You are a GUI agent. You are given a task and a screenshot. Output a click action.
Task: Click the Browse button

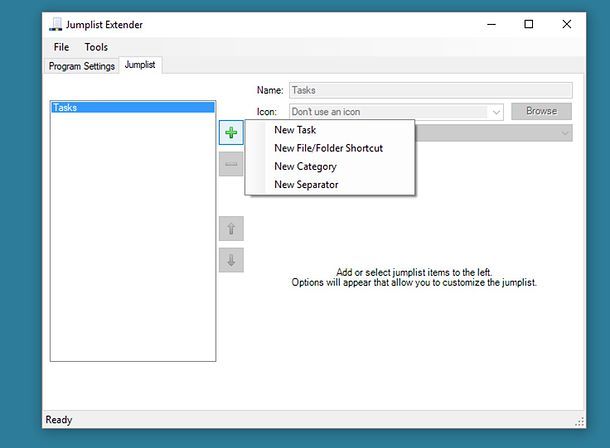click(x=541, y=111)
